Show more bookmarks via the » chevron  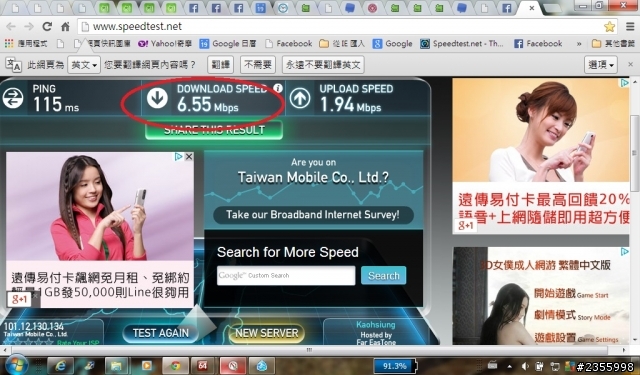[579, 44]
